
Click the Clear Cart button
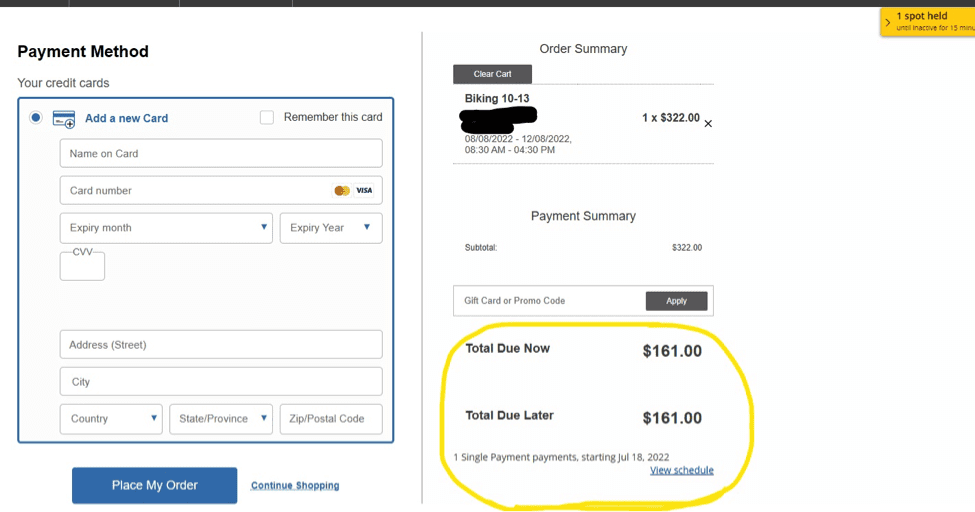coord(492,74)
